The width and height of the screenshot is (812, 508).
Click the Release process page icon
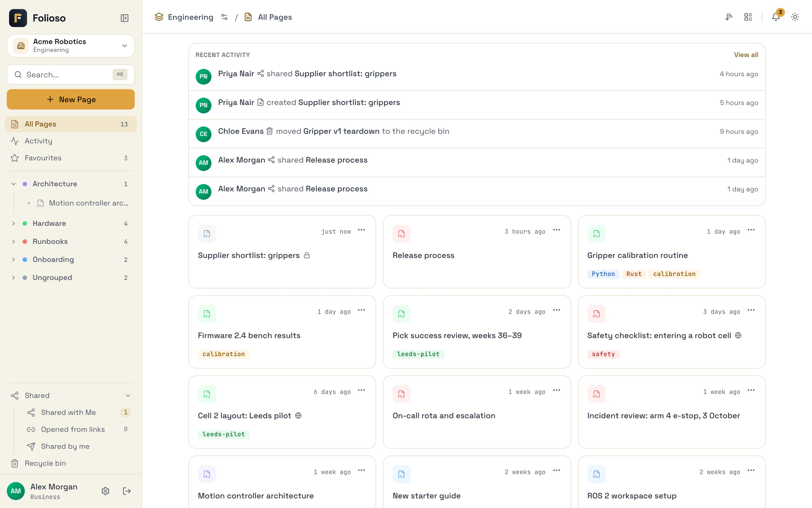click(x=401, y=233)
